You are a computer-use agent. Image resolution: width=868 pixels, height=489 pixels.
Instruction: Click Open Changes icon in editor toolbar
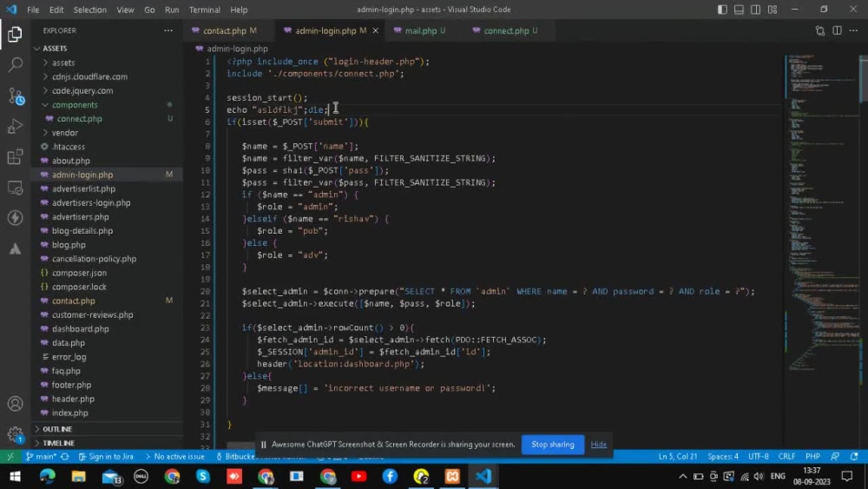click(x=820, y=30)
